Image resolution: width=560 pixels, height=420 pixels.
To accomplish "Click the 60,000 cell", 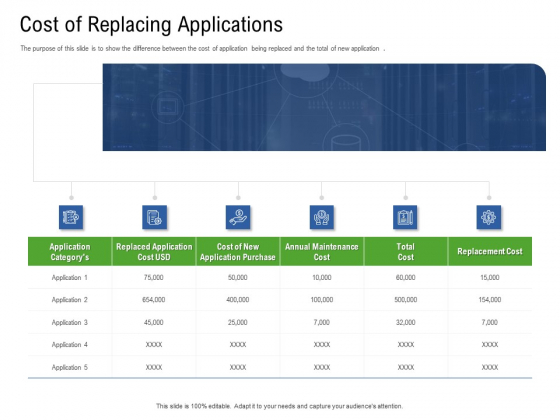I will click(x=406, y=278).
